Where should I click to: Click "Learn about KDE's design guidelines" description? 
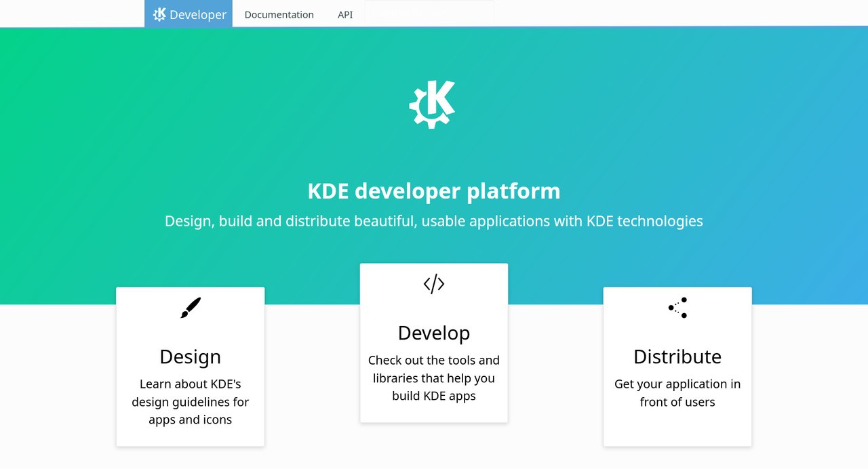point(191,402)
